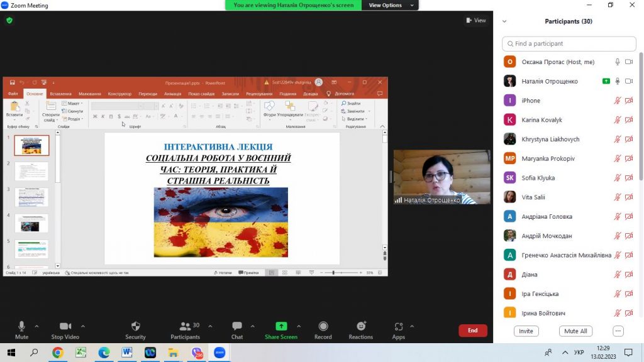Expand audio options arrow beside Mute

37,326
